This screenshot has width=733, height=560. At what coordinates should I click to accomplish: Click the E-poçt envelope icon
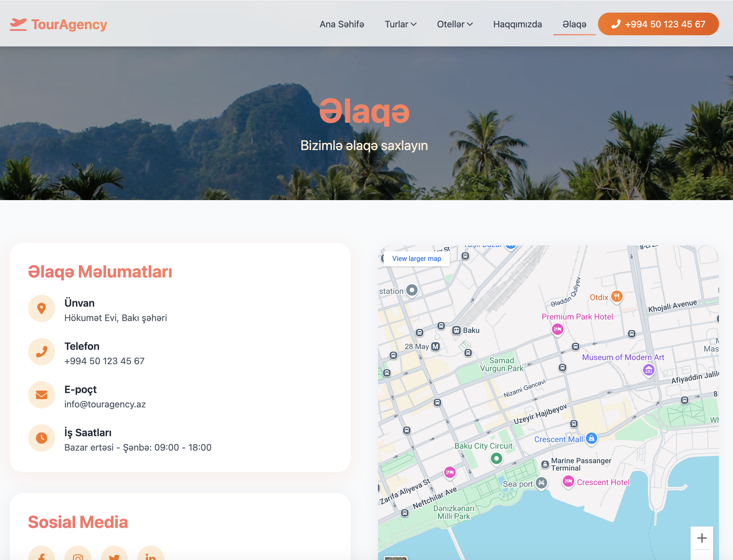[41, 395]
